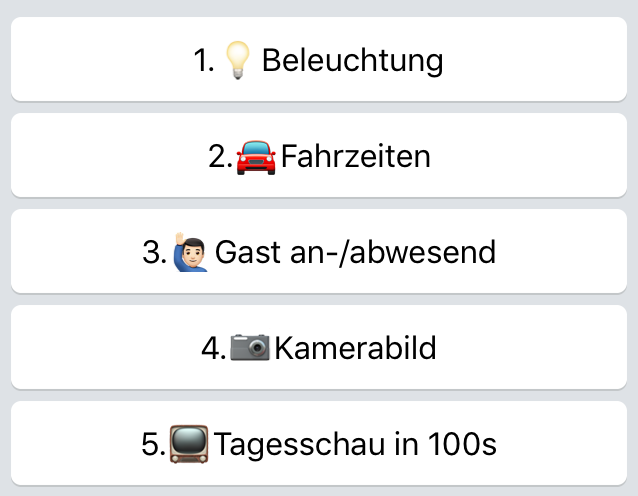Screen dimensions: 638x496
Task: Open the Kamerabild button
Action: pyautogui.click(x=319, y=347)
